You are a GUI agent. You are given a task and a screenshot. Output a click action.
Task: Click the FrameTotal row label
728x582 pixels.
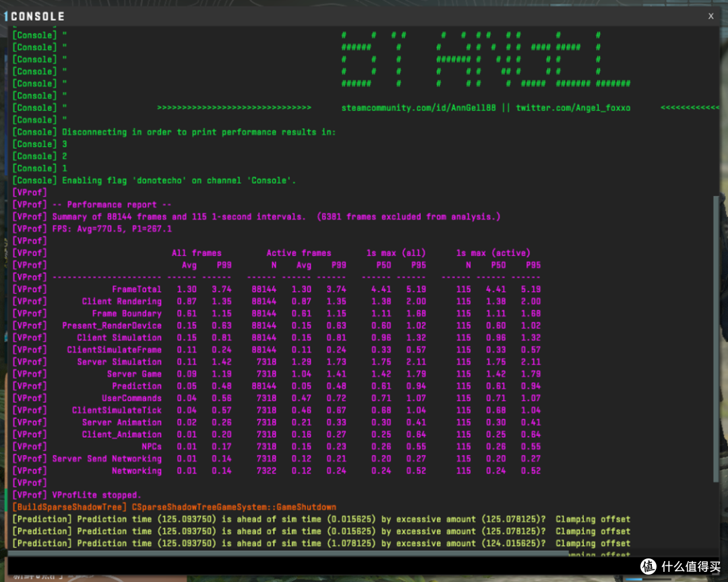click(136, 289)
